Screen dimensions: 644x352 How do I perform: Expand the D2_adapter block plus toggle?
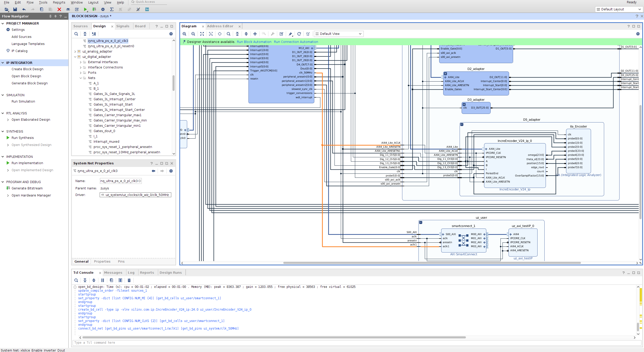coord(445,74)
